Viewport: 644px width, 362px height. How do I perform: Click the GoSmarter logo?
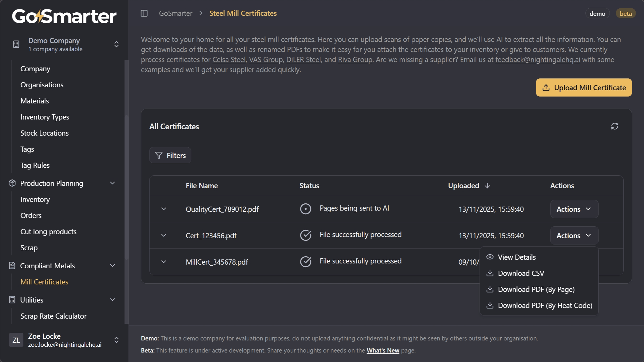click(x=64, y=16)
